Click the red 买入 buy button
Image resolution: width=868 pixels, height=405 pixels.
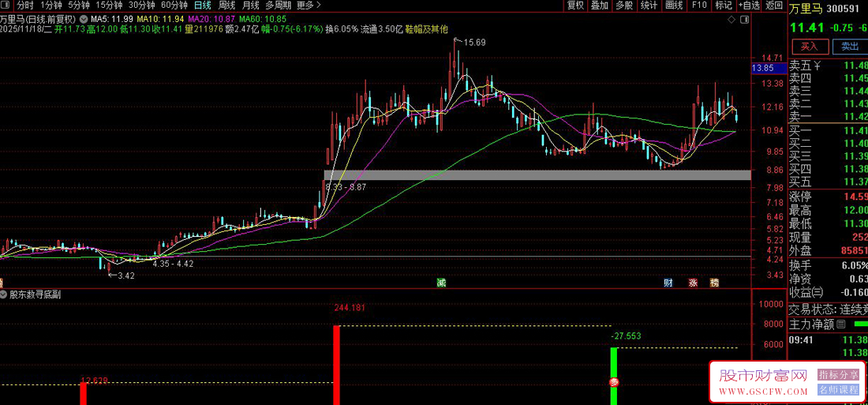coord(810,47)
